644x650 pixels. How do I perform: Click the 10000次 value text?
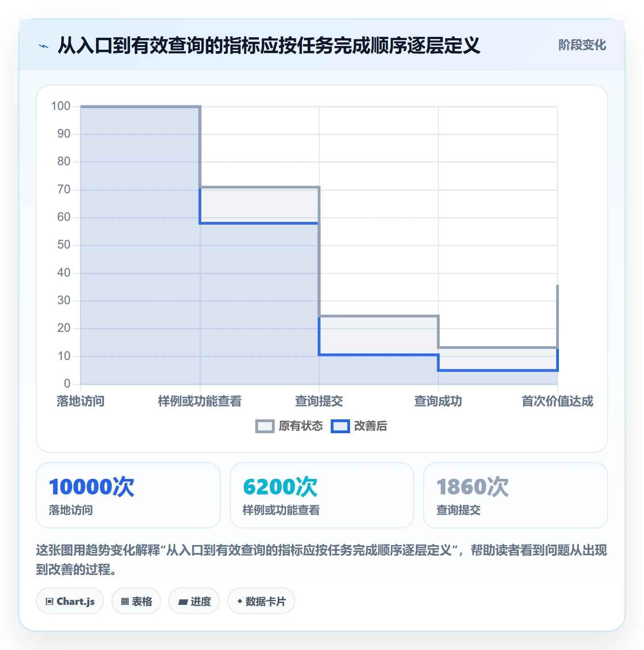92,487
